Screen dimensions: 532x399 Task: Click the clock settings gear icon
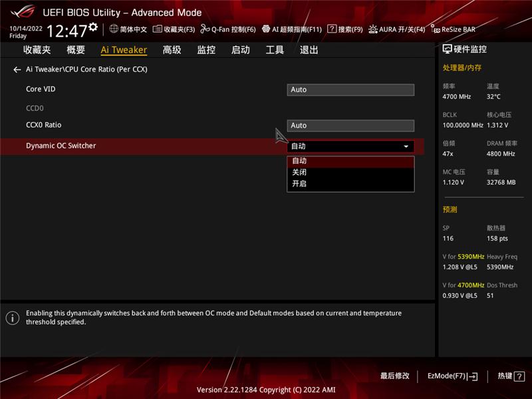pyautogui.click(x=93, y=27)
